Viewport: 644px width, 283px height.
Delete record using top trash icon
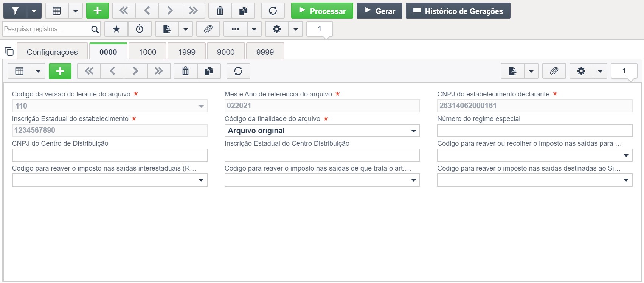point(220,11)
